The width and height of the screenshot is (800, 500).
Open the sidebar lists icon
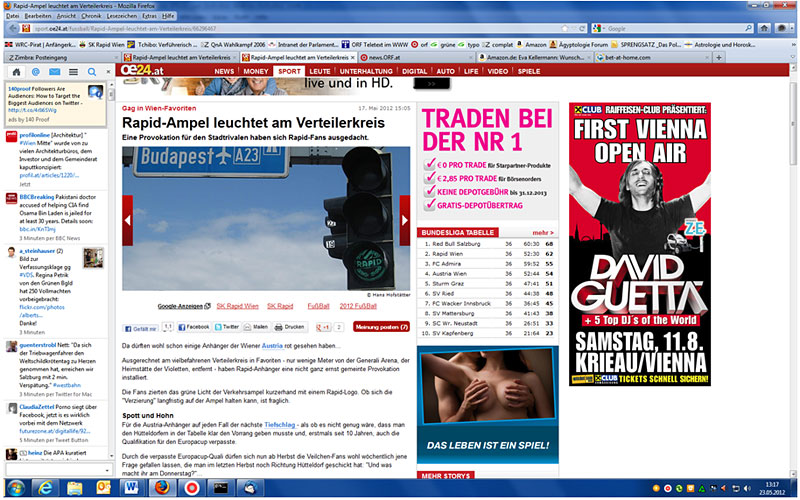(73, 72)
